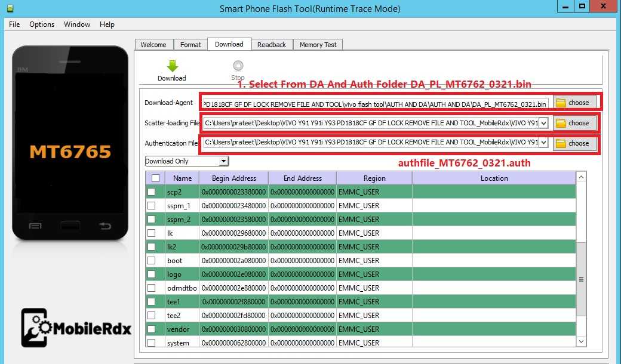
Task: Click the green Download arrow icon
Action: coord(173,66)
